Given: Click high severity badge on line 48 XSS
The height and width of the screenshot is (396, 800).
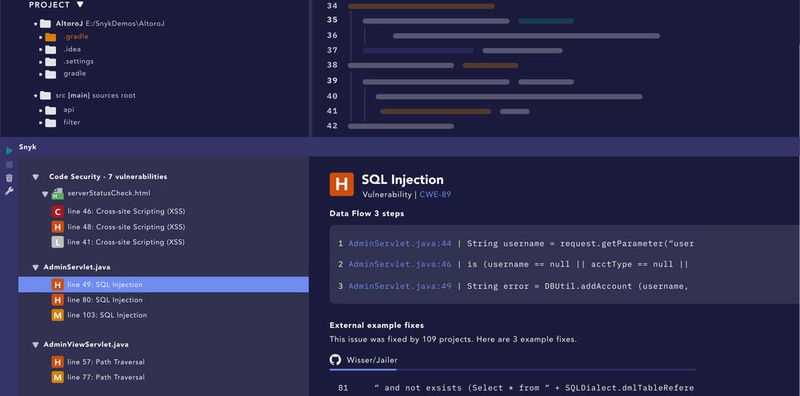Looking at the screenshot, I should click(x=58, y=227).
